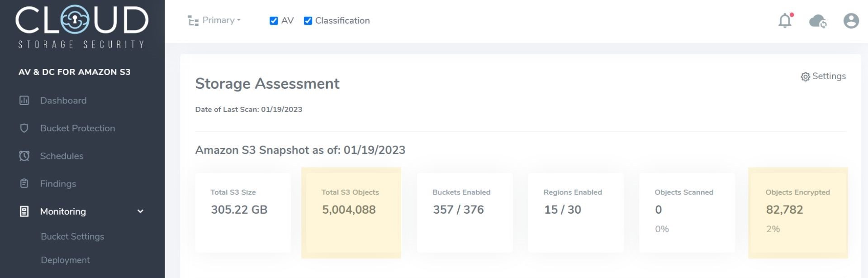Click the 5,004,088 objects value

click(x=349, y=210)
